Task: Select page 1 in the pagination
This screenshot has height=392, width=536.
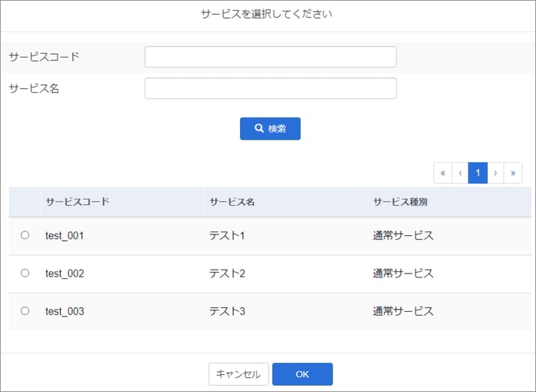Action: 478,173
